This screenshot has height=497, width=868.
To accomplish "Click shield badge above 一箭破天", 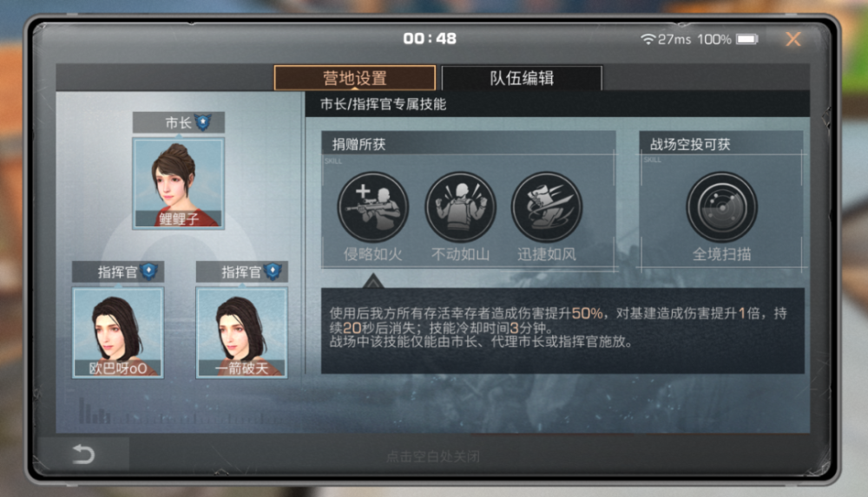I will [273, 271].
